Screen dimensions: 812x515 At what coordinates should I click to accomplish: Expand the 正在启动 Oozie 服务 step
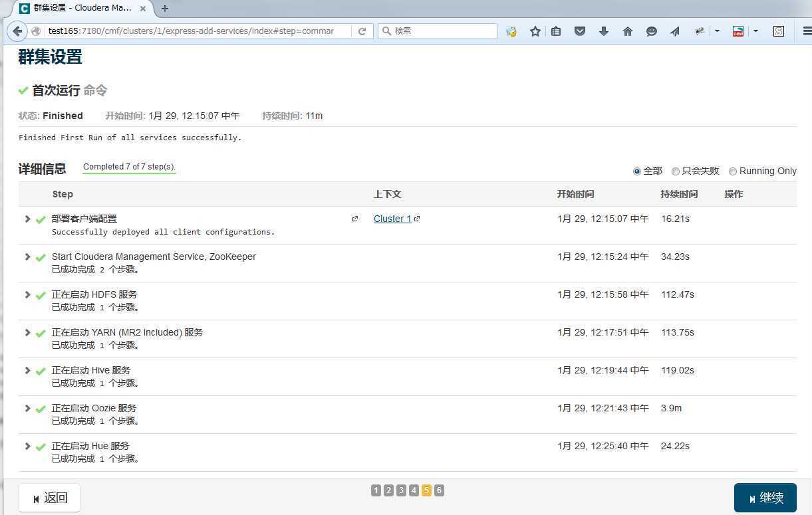pos(27,408)
